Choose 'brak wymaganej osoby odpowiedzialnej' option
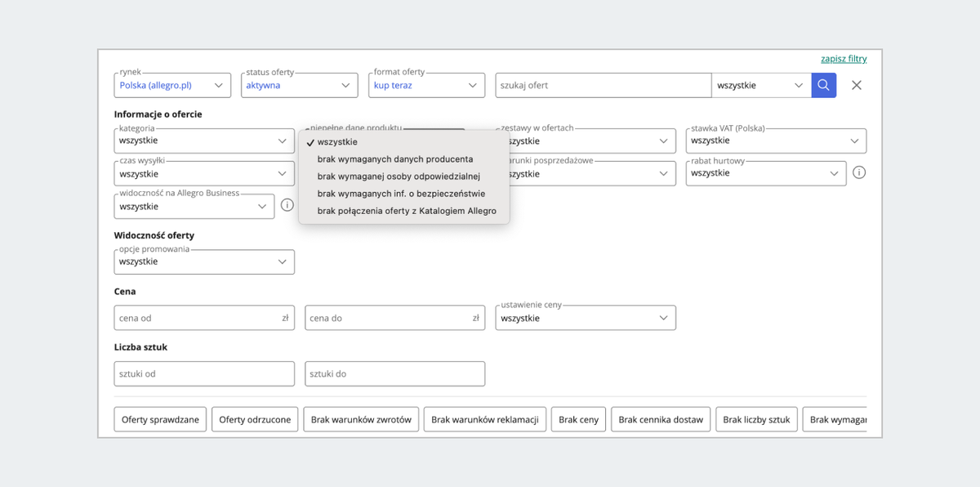This screenshot has width=980, height=487. (399, 176)
